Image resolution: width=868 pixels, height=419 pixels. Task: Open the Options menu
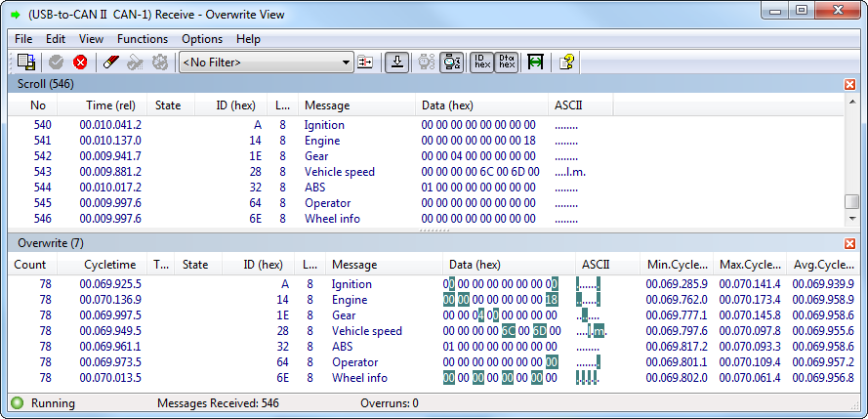pyautogui.click(x=202, y=39)
